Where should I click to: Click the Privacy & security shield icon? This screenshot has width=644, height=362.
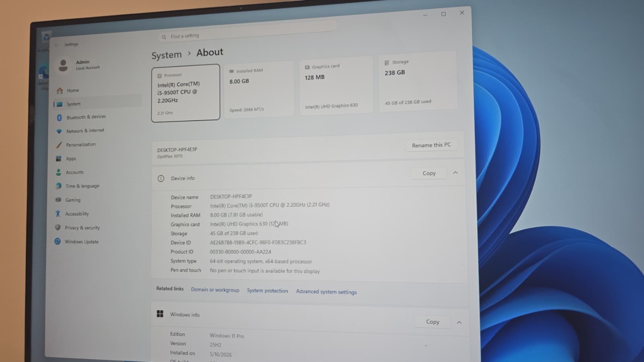(x=58, y=227)
